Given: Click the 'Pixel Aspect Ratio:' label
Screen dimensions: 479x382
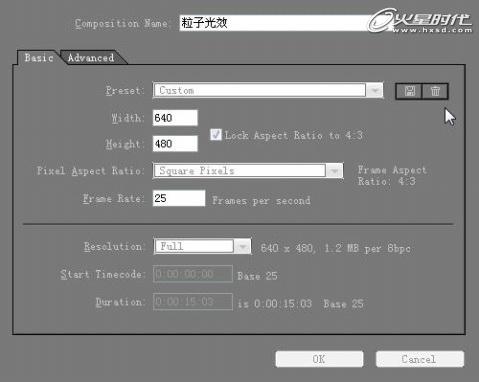Looking at the screenshot, I should (x=90, y=171).
